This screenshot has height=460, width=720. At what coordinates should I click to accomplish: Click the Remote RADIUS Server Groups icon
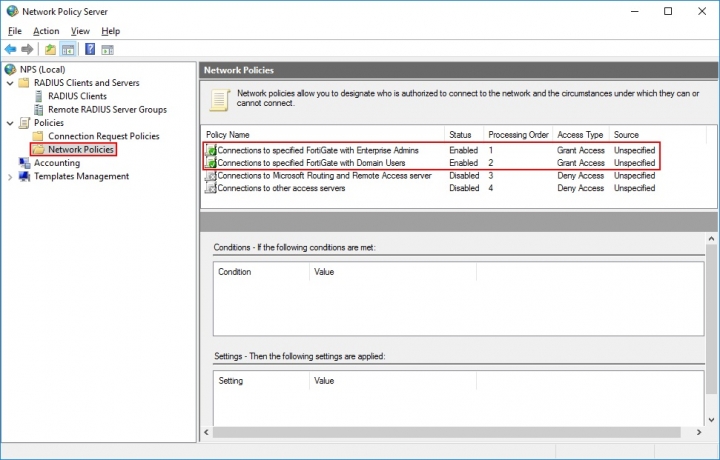[39, 109]
